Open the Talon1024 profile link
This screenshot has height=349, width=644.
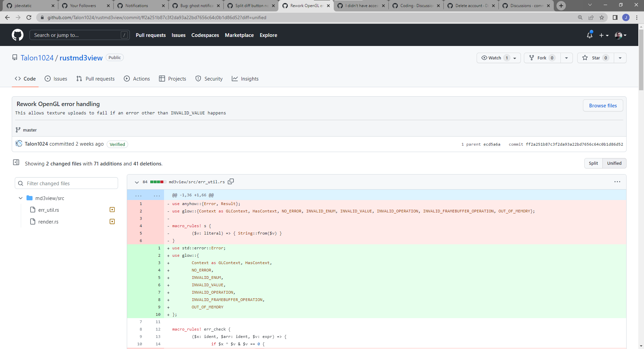(37, 58)
